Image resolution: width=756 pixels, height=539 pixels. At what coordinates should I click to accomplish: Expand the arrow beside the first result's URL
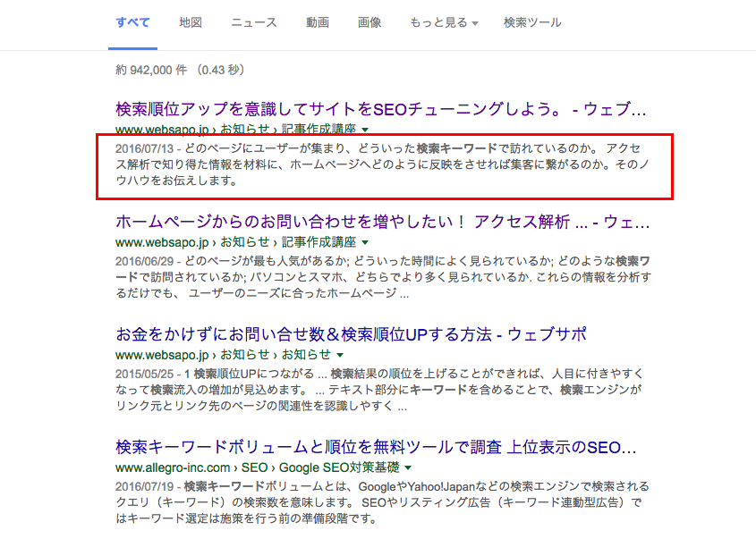[365, 131]
